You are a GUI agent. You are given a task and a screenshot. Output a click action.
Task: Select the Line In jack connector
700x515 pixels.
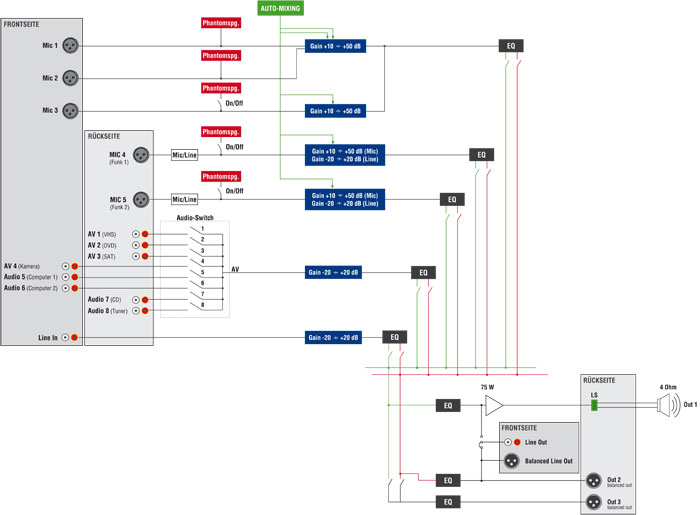point(66,338)
